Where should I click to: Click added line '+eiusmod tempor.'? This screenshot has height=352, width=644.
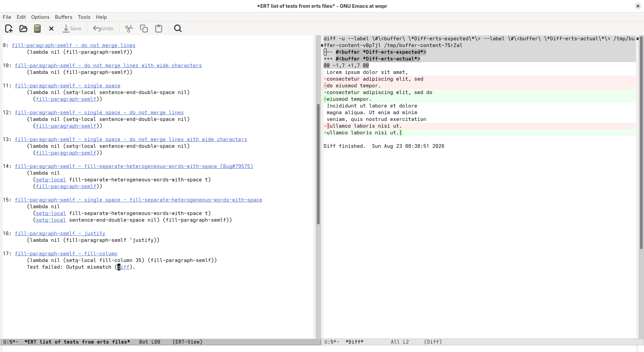tap(348, 99)
